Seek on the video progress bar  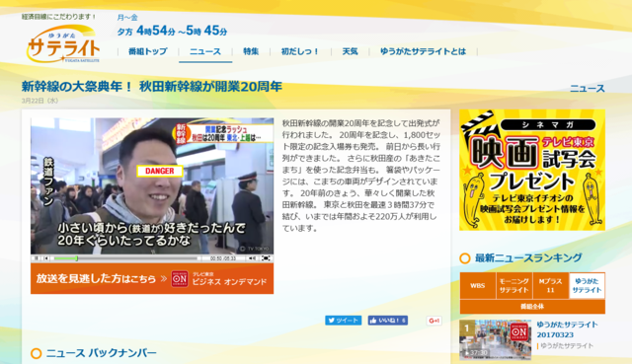pos(125,258)
